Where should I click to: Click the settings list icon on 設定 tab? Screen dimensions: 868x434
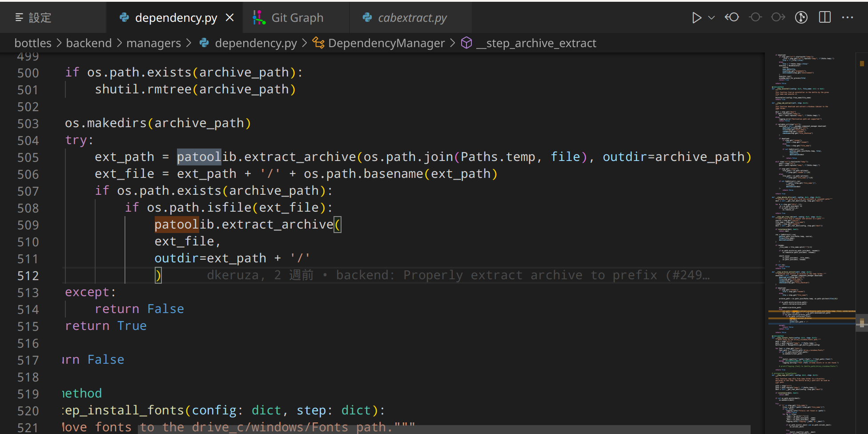(19, 17)
